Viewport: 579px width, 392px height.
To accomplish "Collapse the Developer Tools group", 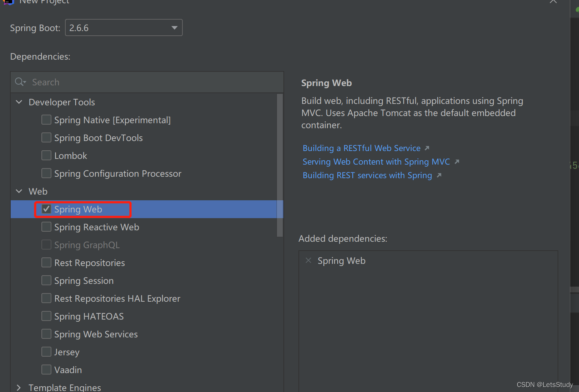I will point(19,102).
